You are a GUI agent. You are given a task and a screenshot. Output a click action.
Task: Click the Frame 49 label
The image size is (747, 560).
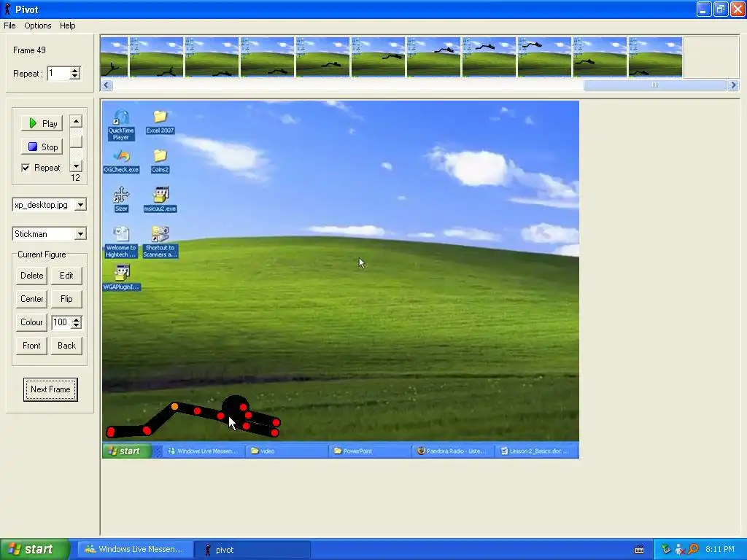(x=29, y=50)
